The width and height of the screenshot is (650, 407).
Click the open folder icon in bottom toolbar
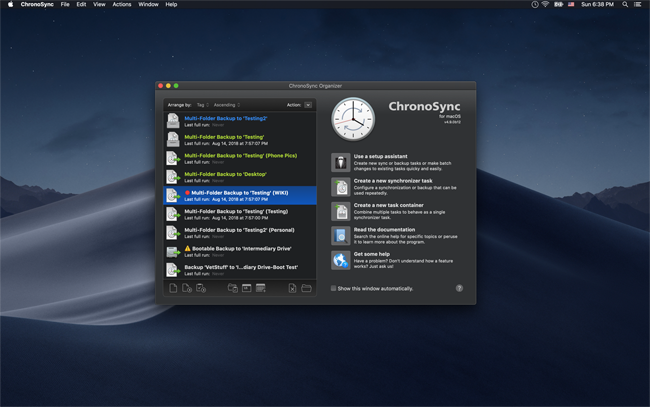click(x=306, y=288)
